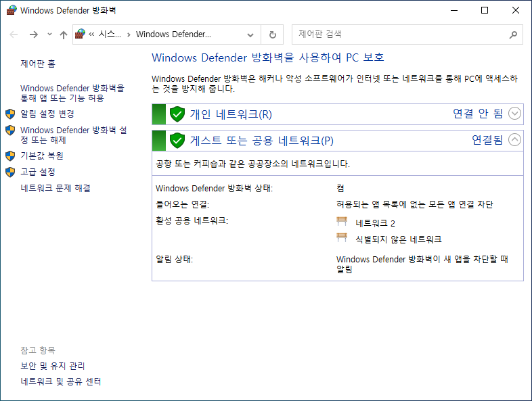Click shield icon beside 기본값 복원

tap(10, 156)
